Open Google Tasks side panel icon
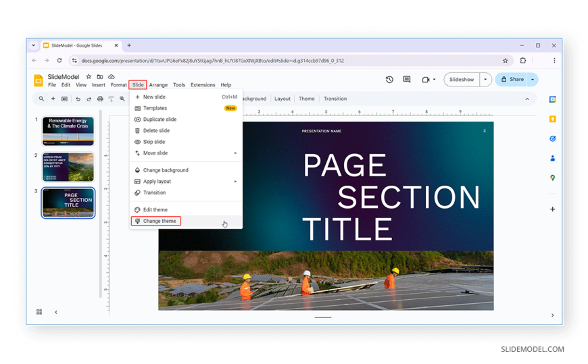Screen dimensions: 588x364 click(552, 138)
